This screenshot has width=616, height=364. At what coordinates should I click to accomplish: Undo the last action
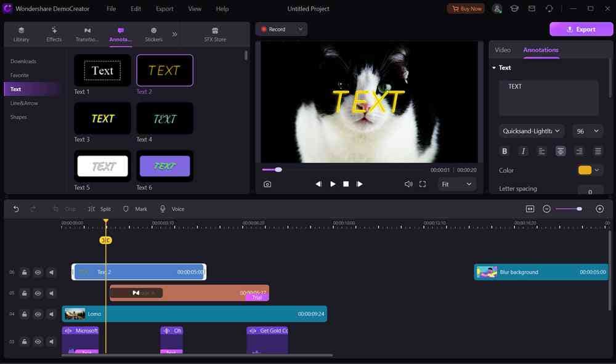pos(16,209)
